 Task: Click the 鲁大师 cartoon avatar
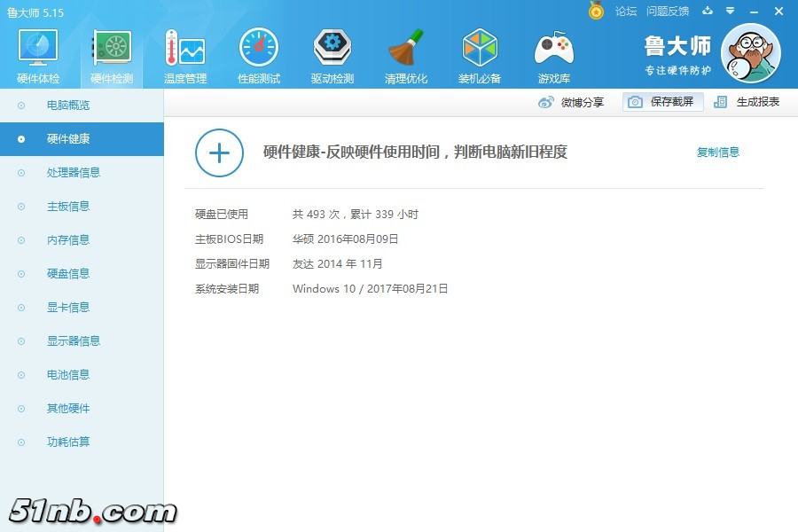[x=750, y=53]
